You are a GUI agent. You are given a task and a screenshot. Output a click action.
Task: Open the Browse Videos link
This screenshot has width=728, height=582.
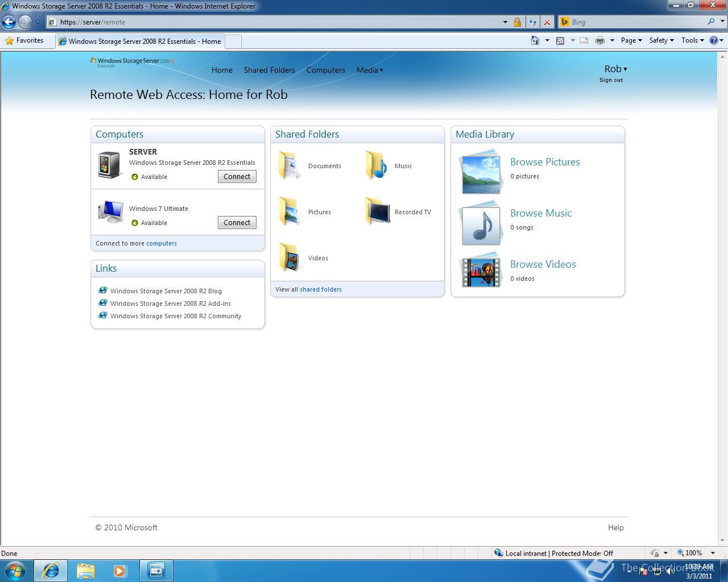[x=543, y=264]
